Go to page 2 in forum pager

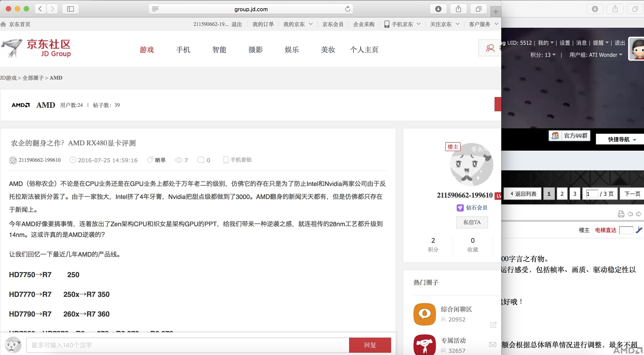point(562,194)
